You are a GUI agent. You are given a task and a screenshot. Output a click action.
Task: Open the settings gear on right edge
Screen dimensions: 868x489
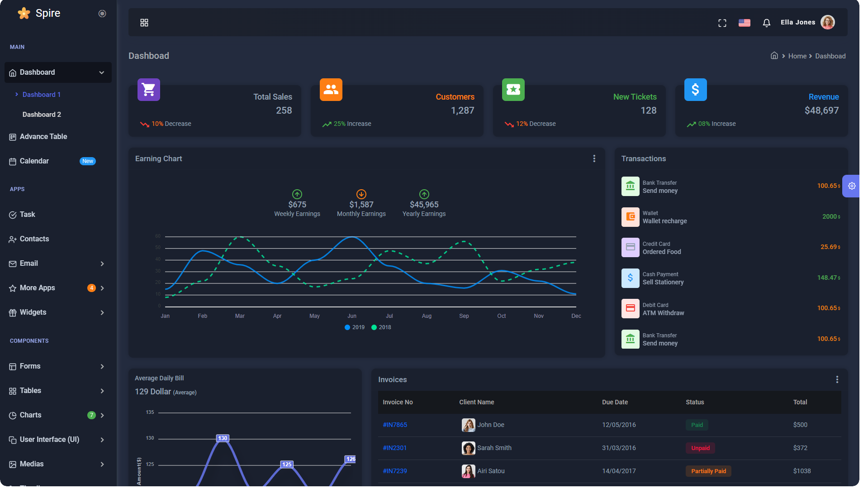852,186
